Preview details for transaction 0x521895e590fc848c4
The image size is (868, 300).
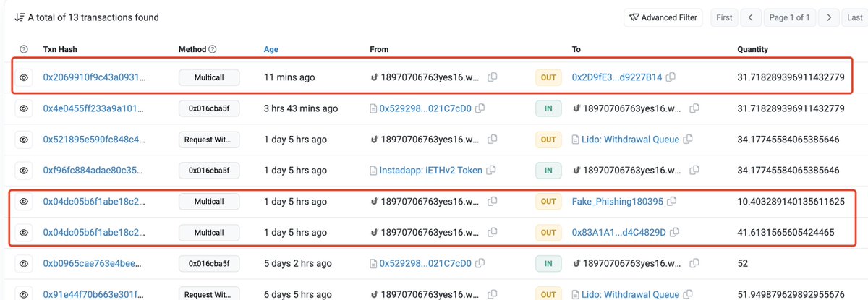click(24, 140)
